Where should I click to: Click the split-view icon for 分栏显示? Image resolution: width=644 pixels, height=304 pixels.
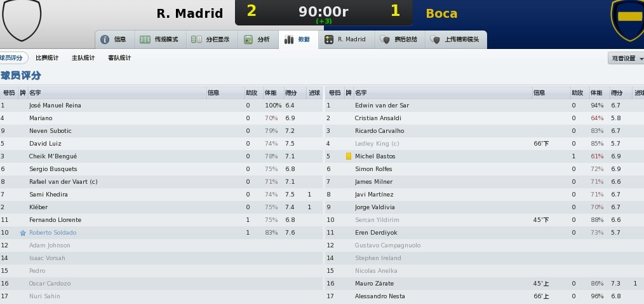(x=197, y=39)
